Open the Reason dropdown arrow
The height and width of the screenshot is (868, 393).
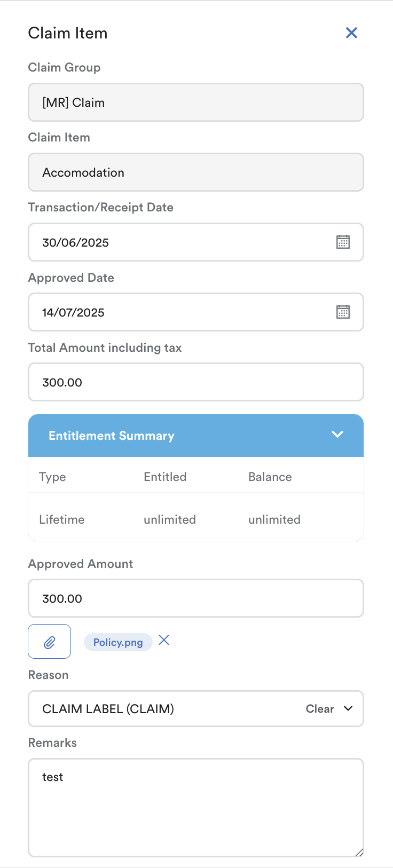pyautogui.click(x=348, y=708)
